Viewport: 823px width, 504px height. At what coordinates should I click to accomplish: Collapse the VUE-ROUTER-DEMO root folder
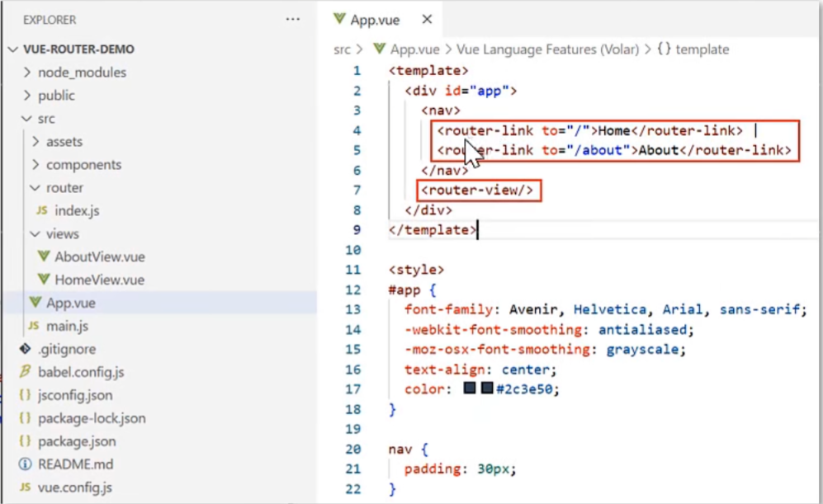pyautogui.click(x=14, y=49)
